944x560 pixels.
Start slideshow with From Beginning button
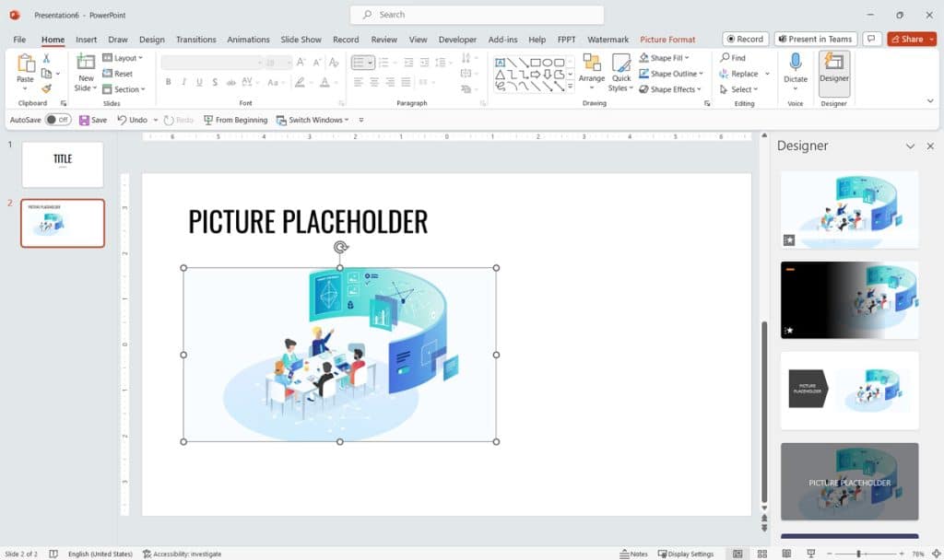(235, 120)
